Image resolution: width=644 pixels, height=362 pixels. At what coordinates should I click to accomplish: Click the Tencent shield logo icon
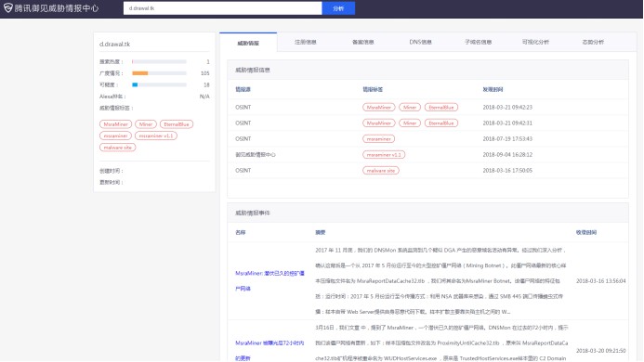pyautogui.click(x=7, y=7)
